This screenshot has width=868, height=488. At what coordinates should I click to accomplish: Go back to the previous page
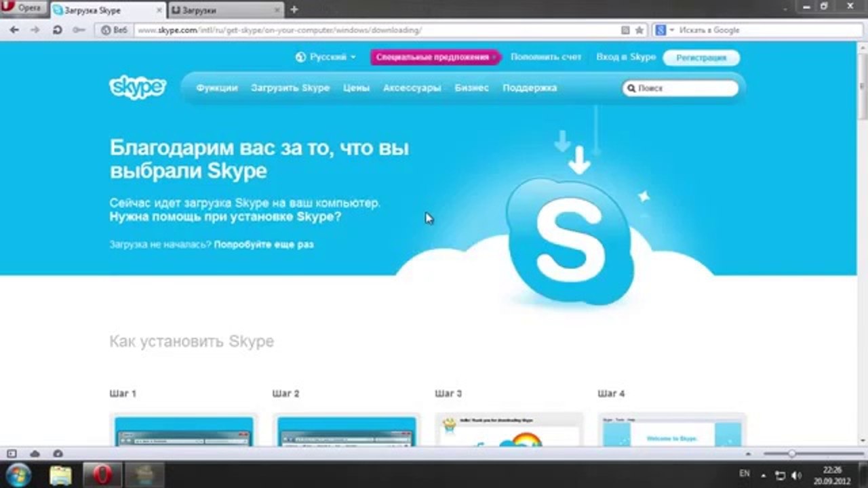[x=14, y=30]
